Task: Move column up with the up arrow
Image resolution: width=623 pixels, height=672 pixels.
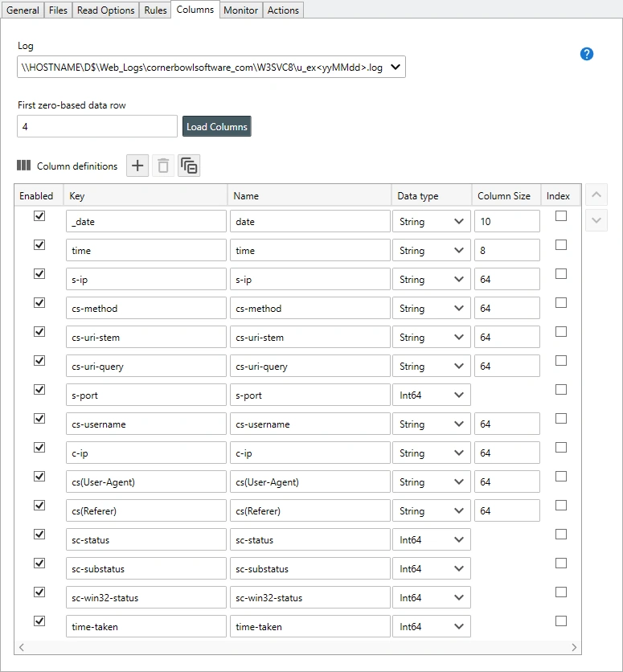Action: [x=596, y=195]
